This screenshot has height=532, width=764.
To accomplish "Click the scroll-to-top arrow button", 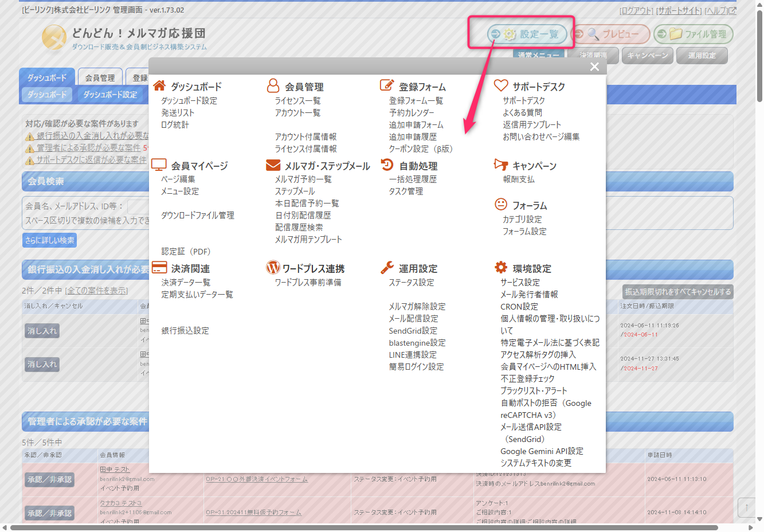I will [747, 507].
